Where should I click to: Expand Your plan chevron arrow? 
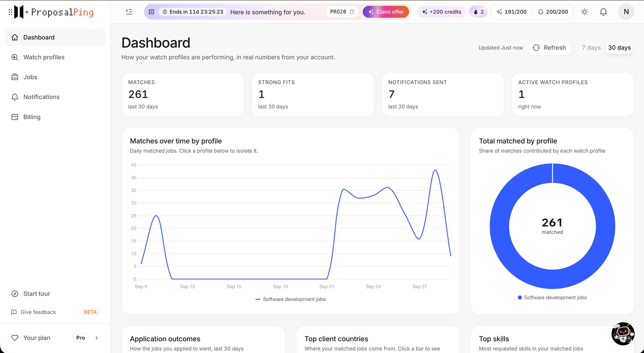click(x=97, y=338)
